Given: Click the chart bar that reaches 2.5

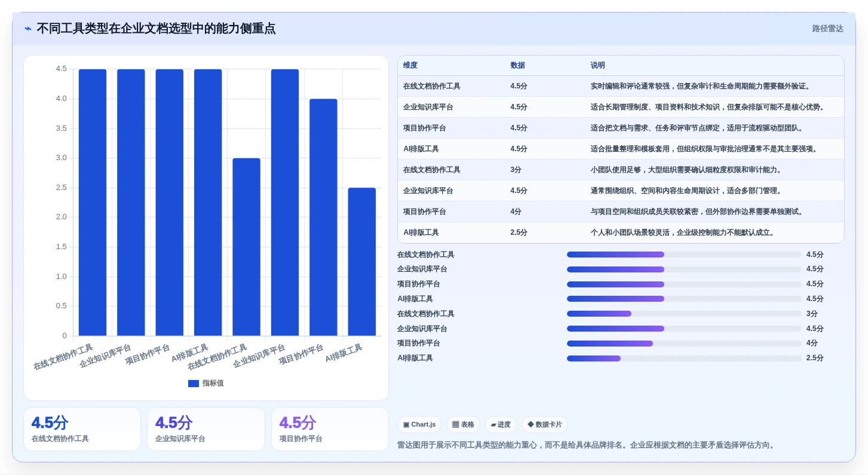Looking at the screenshot, I should [x=362, y=262].
